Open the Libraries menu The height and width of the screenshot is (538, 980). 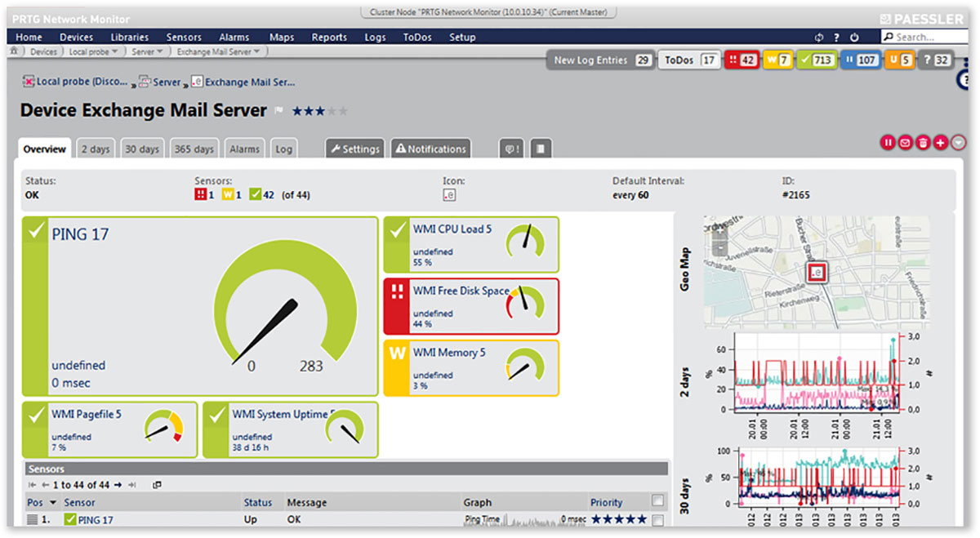pyautogui.click(x=130, y=38)
